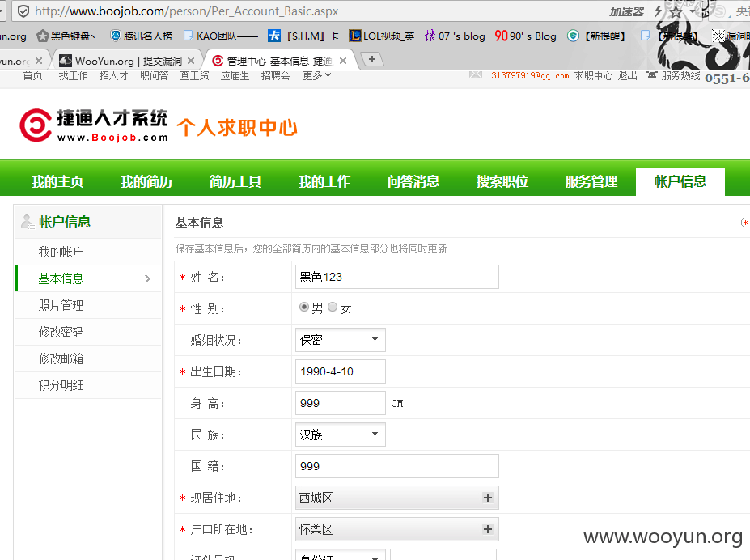Open the 证件 type dropdown
This screenshot has width=750, height=560.
[x=340, y=554]
